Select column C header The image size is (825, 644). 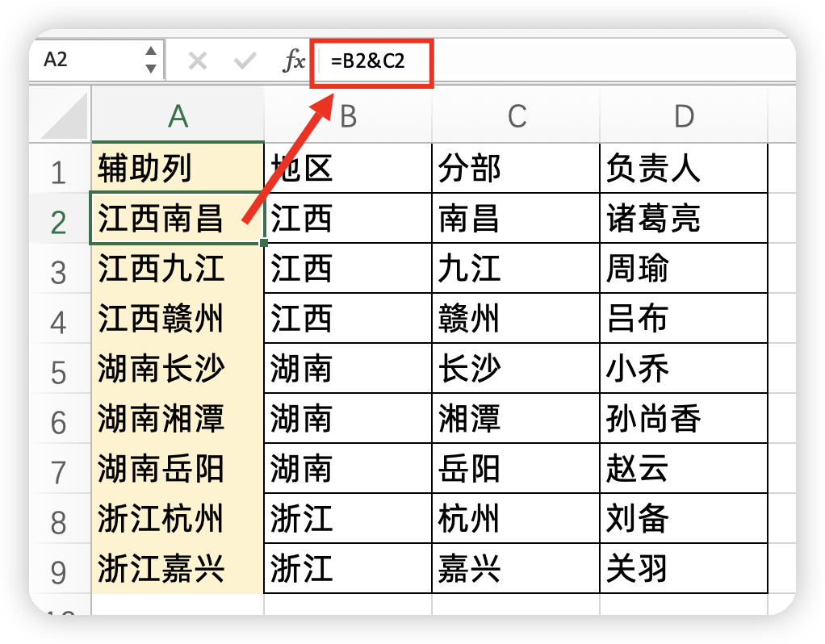point(516,115)
